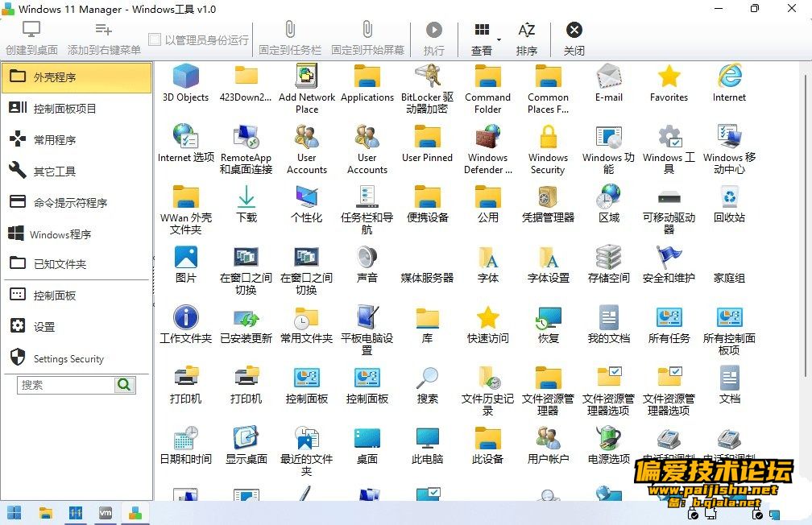Click the 关闭 toolbar button
The width and height of the screenshot is (812, 525).
(x=574, y=39)
